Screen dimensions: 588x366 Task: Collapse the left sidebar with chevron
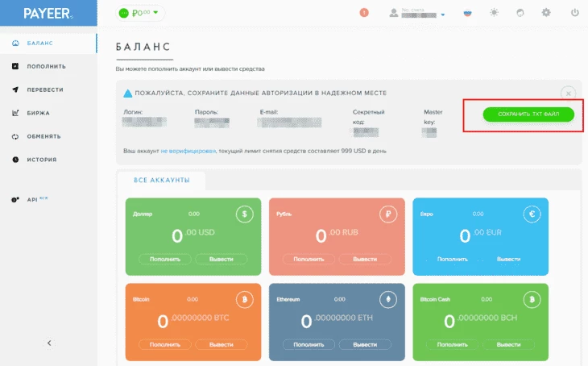tap(48, 343)
